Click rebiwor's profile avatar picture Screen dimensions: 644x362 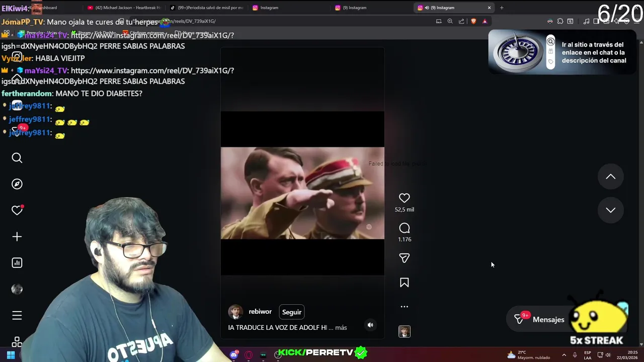click(235, 312)
